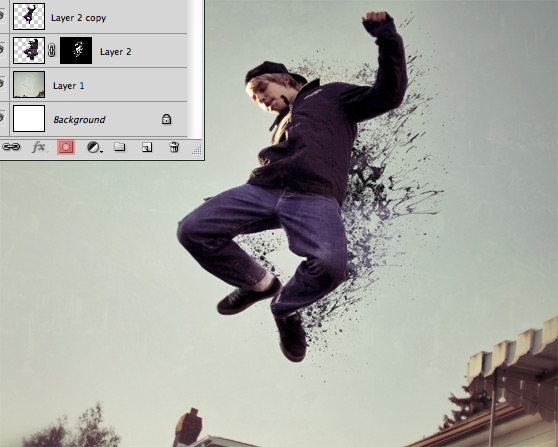
Task: Select the Background layer name
Action: pos(79,120)
